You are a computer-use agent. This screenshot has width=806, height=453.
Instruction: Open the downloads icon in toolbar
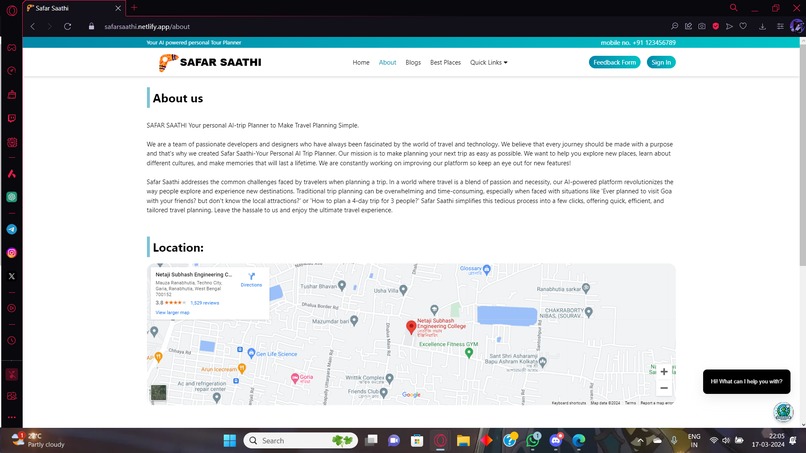click(x=762, y=26)
